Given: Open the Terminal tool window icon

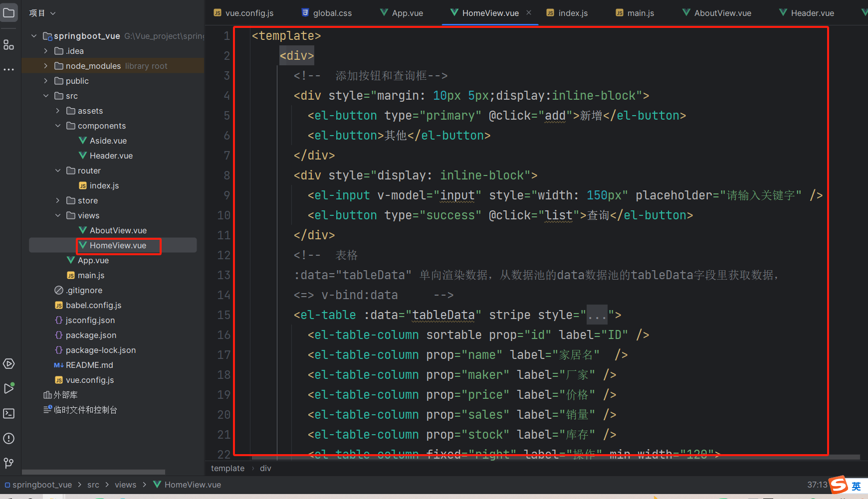Looking at the screenshot, I should [x=9, y=413].
